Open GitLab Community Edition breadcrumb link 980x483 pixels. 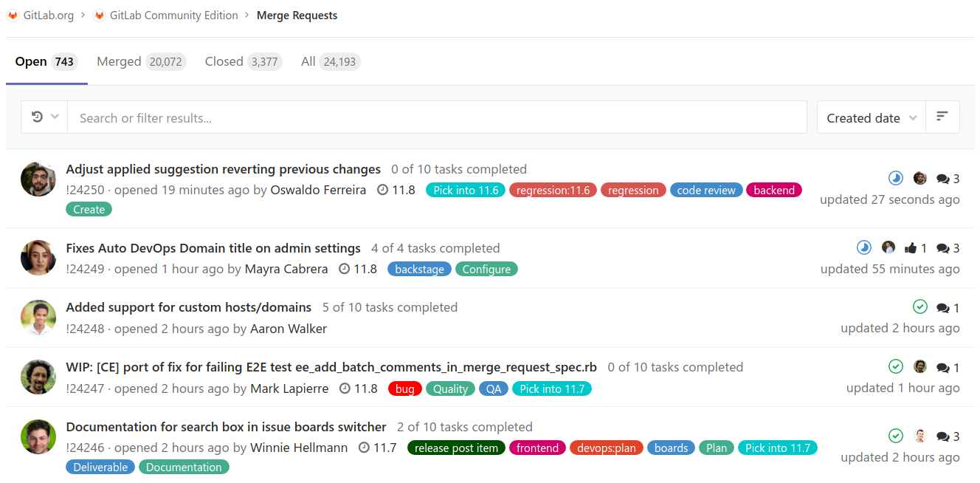(174, 16)
